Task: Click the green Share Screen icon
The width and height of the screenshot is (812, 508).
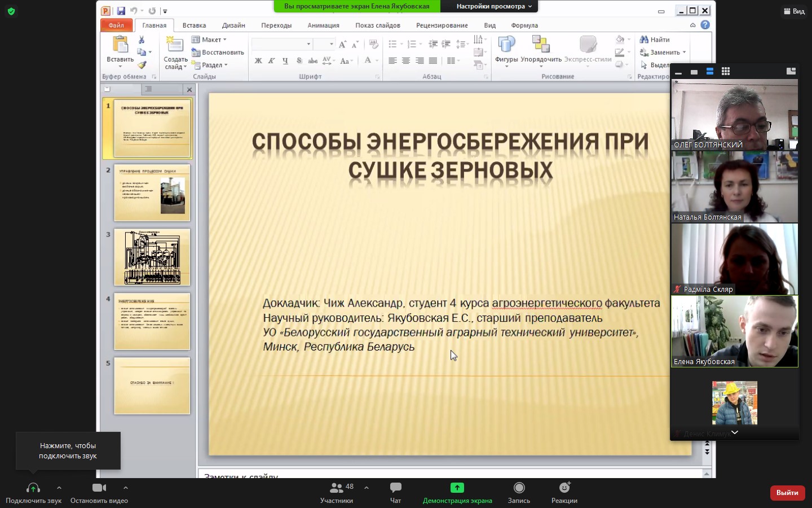Action: pos(457,488)
